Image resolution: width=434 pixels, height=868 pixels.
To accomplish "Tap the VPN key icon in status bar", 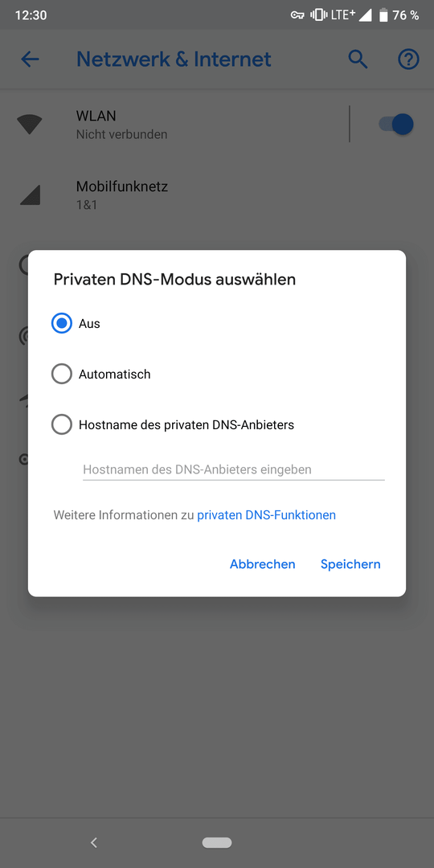I will pyautogui.click(x=297, y=15).
